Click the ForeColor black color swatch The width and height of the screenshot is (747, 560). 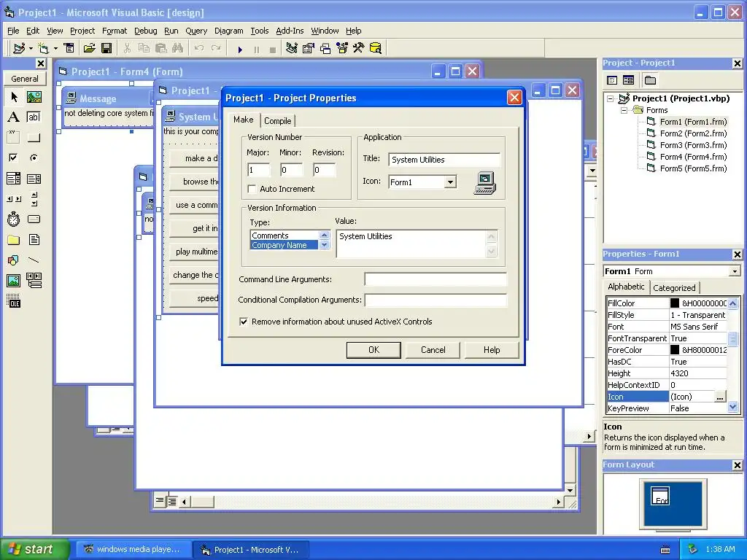coord(675,350)
